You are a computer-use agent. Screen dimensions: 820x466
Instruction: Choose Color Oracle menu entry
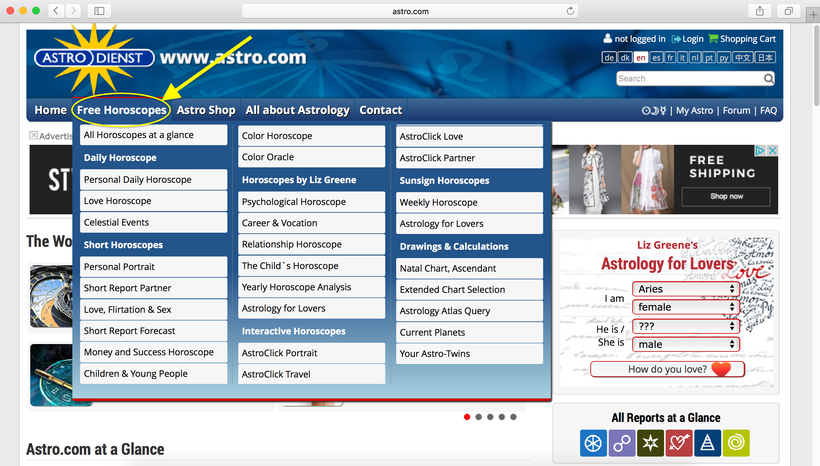311,157
